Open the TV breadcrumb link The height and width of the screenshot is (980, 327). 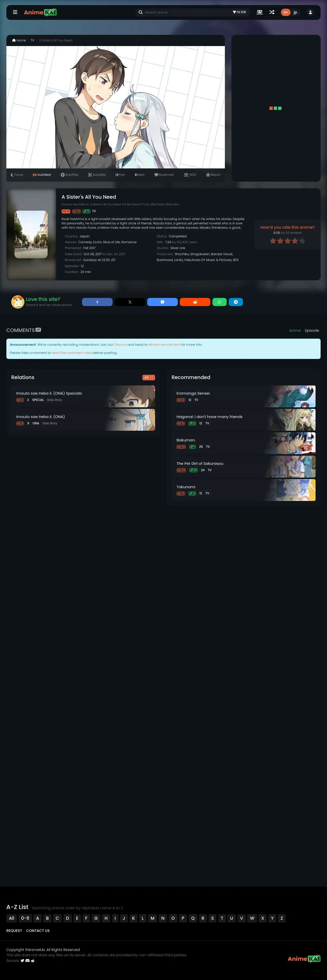[x=32, y=40]
